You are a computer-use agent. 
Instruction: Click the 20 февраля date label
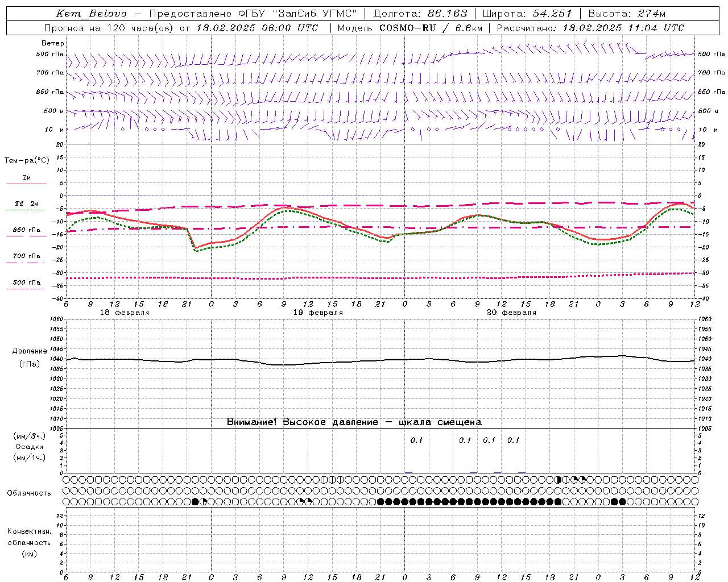(x=511, y=313)
